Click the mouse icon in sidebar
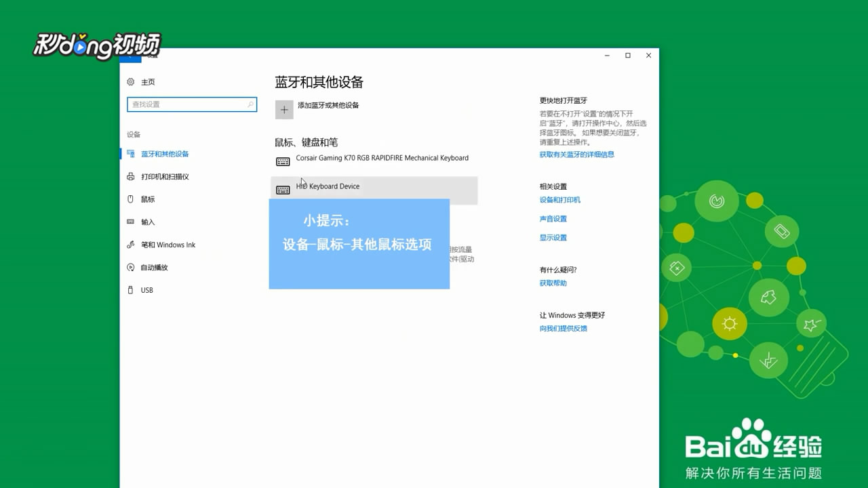This screenshot has height=488, width=868. tap(131, 199)
